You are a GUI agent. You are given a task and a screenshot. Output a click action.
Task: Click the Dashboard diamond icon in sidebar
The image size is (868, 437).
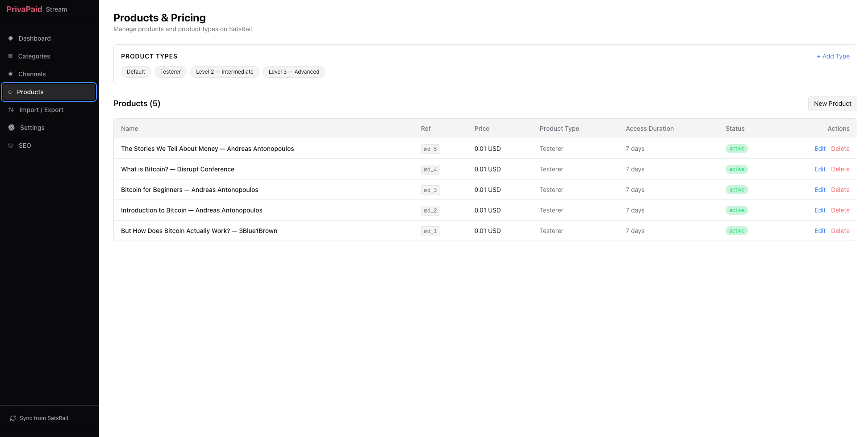(11, 38)
